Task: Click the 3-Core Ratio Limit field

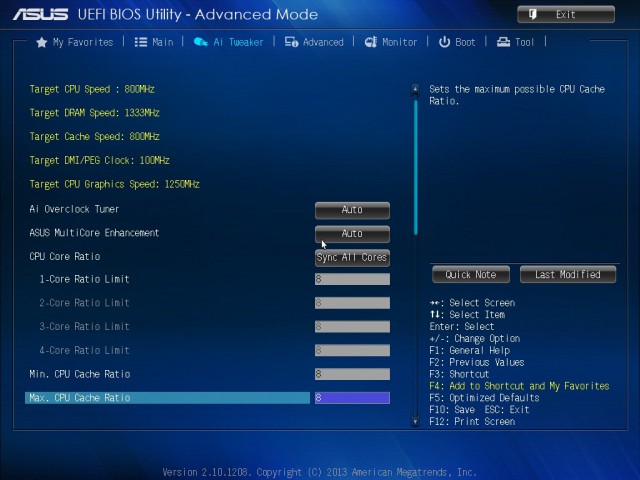Action: 352,327
